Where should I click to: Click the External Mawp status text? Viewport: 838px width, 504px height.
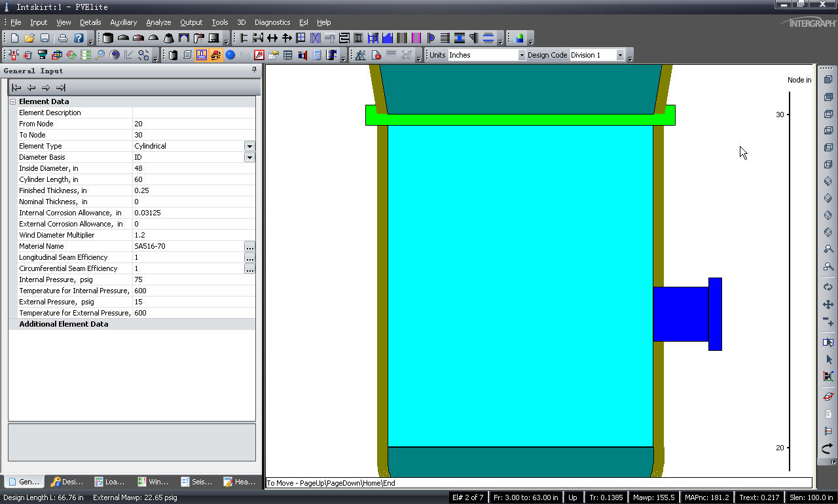click(x=135, y=497)
